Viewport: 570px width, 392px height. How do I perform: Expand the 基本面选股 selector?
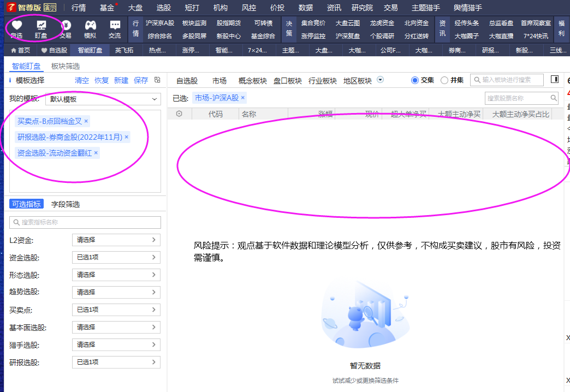click(x=116, y=327)
